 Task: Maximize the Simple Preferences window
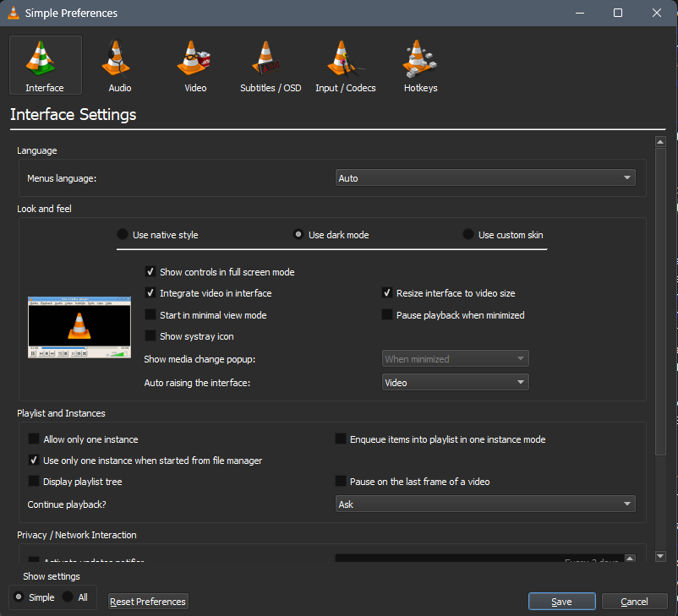pos(618,13)
